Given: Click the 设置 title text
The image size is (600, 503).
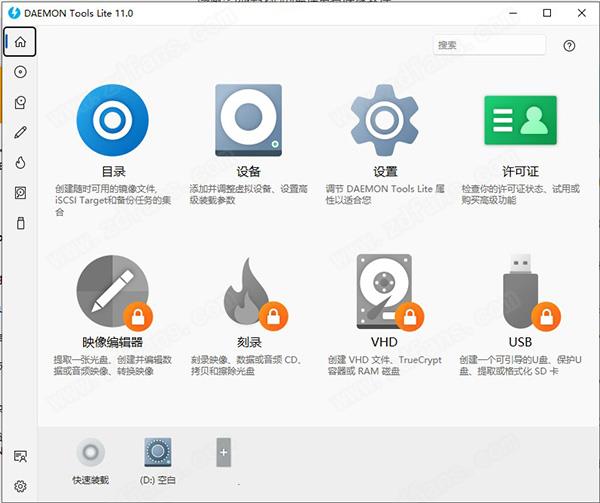Looking at the screenshot, I should tap(385, 171).
